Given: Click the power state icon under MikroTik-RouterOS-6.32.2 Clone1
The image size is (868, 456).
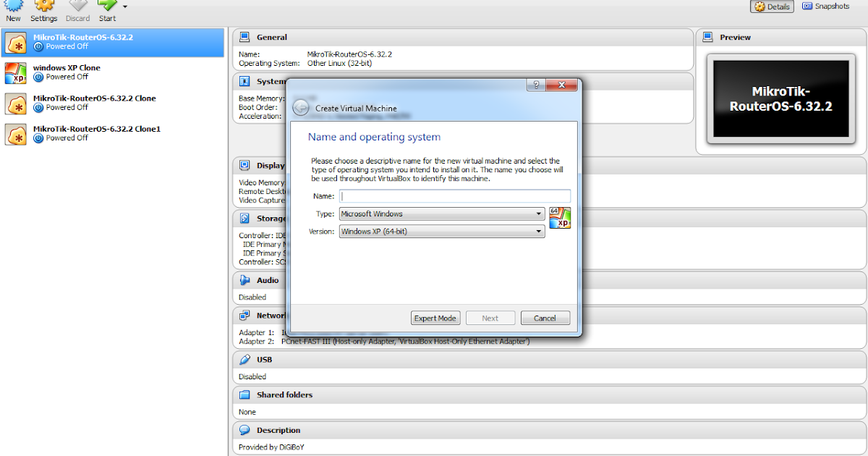Looking at the screenshot, I should pos(38,138).
